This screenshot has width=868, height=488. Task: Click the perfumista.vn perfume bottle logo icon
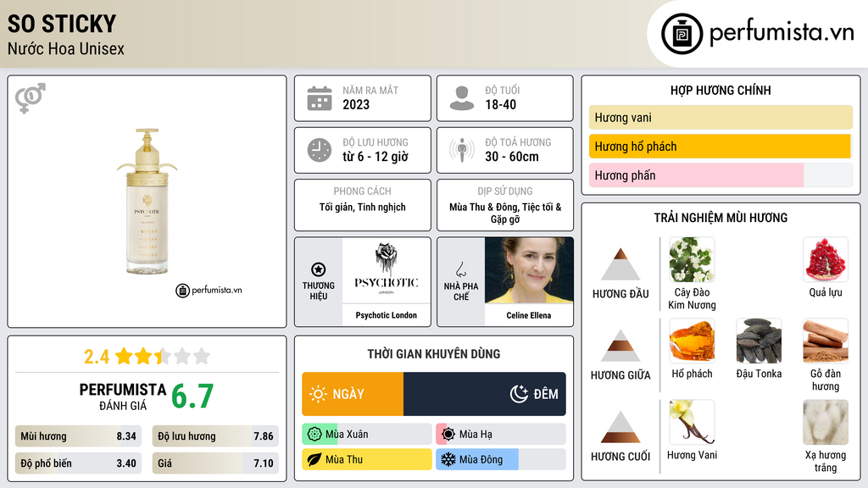[682, 34]
